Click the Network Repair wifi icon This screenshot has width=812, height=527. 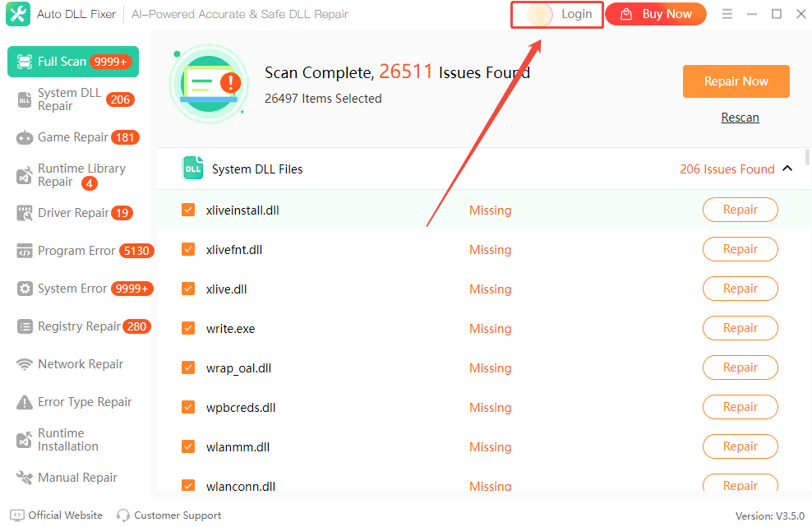[x=25, y=365]
